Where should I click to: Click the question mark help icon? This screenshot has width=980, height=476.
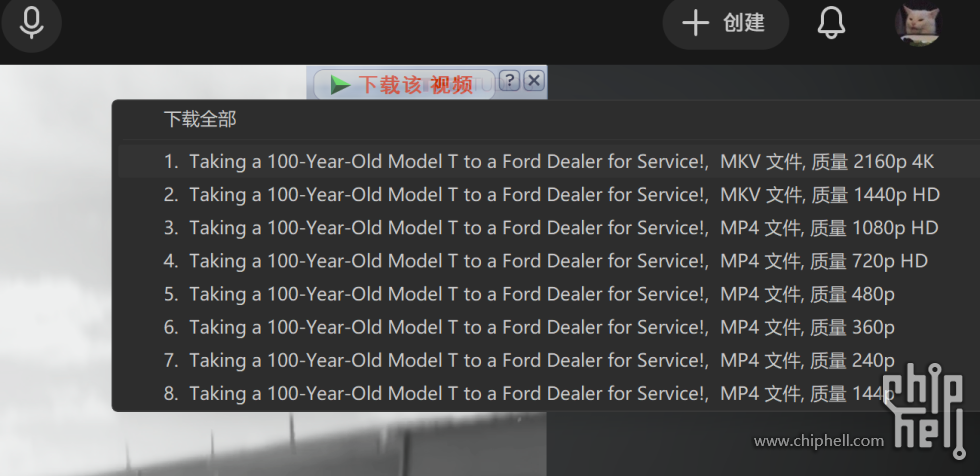509,81
